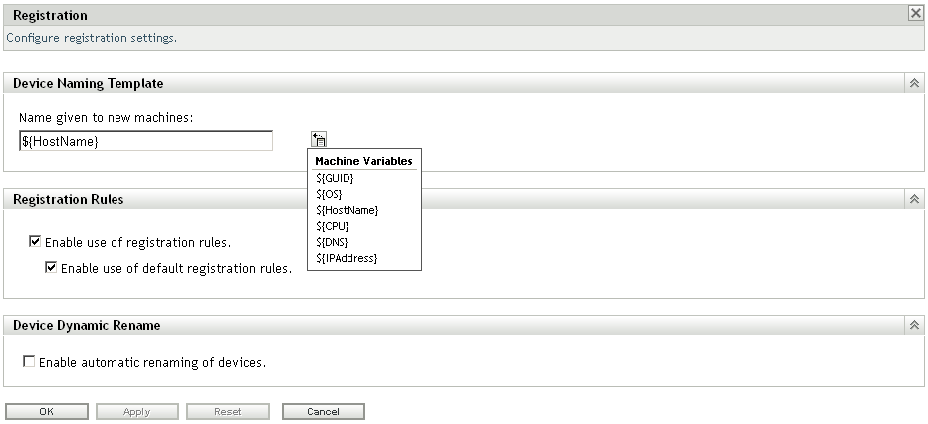Screen dimensions: 928x424
Task: Collapse the Registration Rules section
Action: coord(914,199)
